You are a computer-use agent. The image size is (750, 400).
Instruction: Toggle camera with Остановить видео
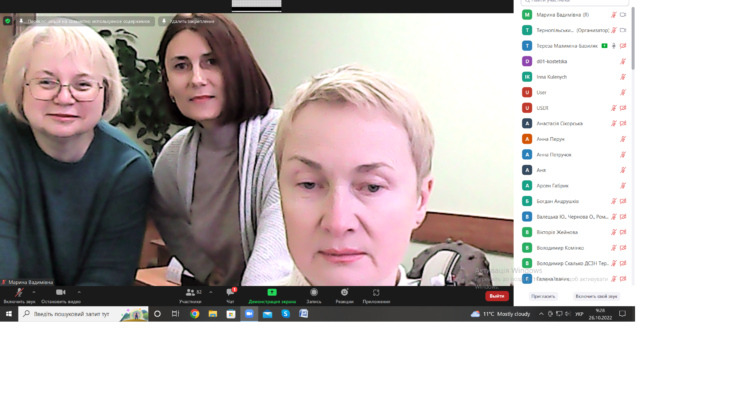pos(58,293)
